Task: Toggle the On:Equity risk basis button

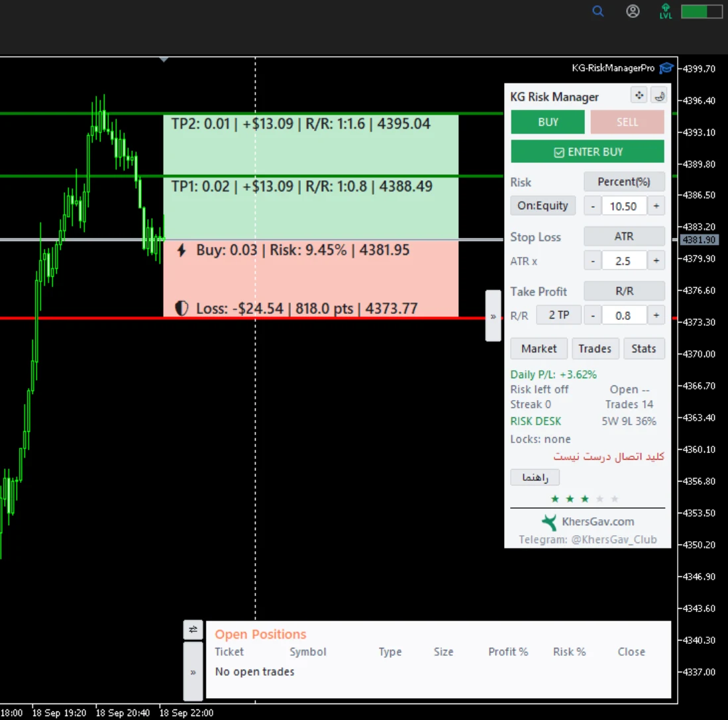Action: [x=543, y=205]
